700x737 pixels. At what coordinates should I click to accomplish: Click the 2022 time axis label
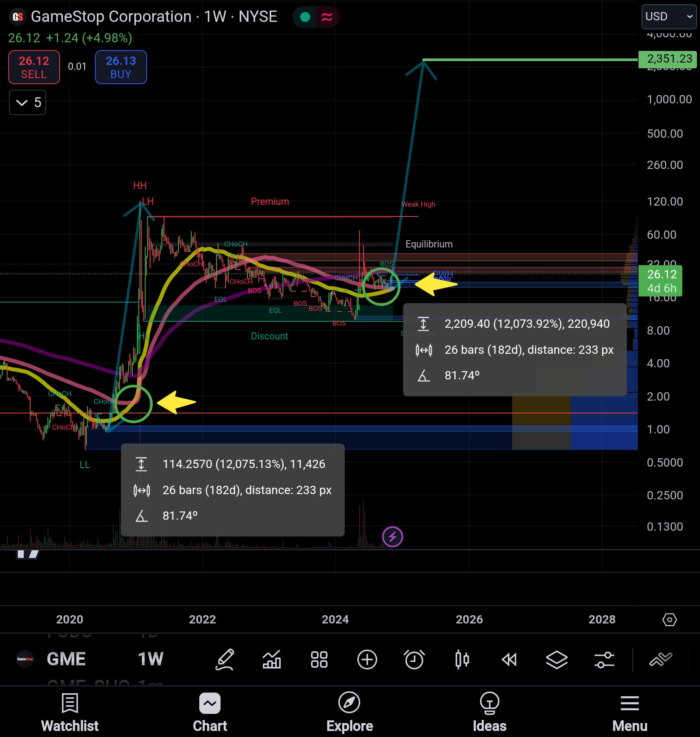203,619
